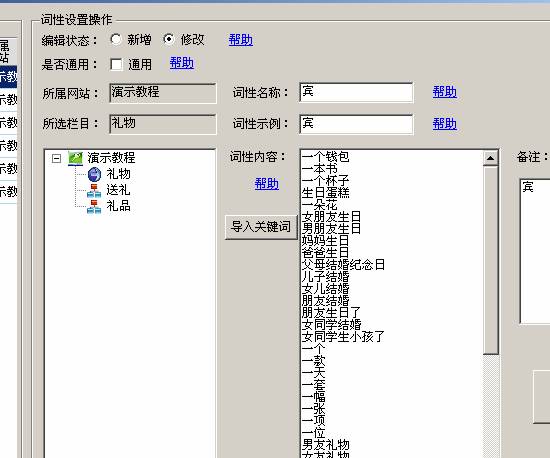The width and height of the screenshot is (550, 458).
Task: Click the 演示教程 site root icon
Action: click(75, 158)
